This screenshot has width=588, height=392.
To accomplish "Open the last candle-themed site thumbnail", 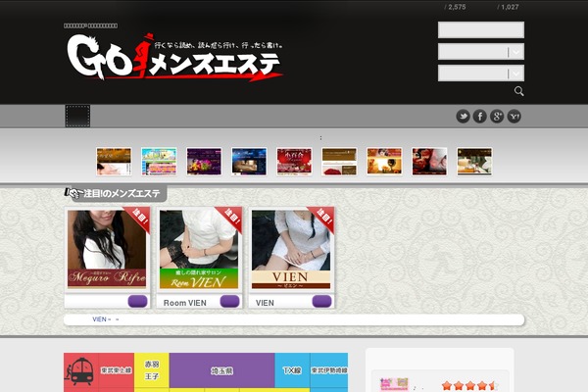I will [474, 162].
